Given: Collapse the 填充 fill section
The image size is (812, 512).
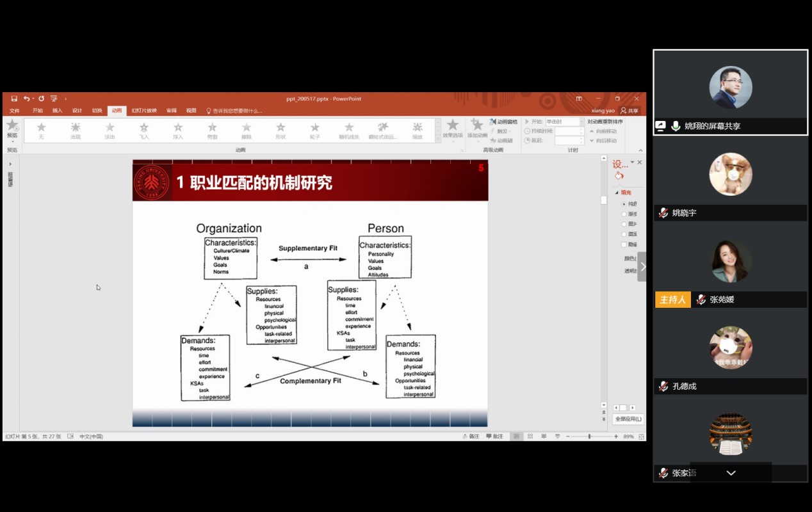Looking at the screenshot, I should tap(617, 193).
